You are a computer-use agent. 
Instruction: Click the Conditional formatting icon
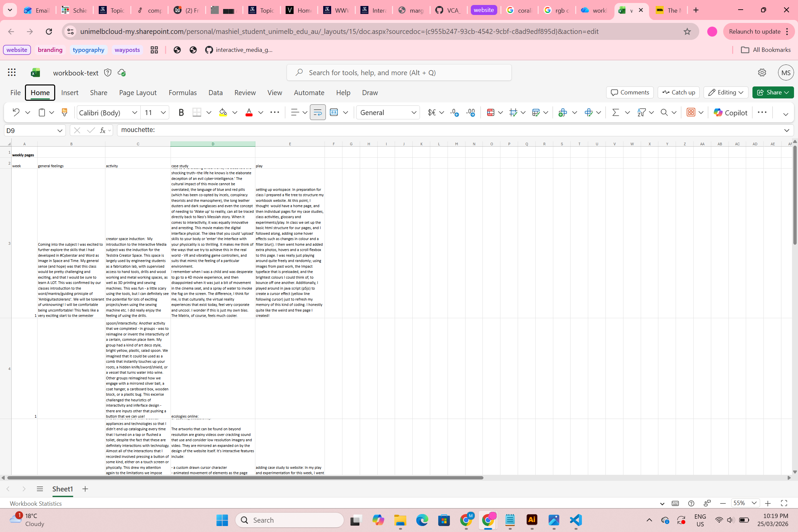[x=491, y=112]
